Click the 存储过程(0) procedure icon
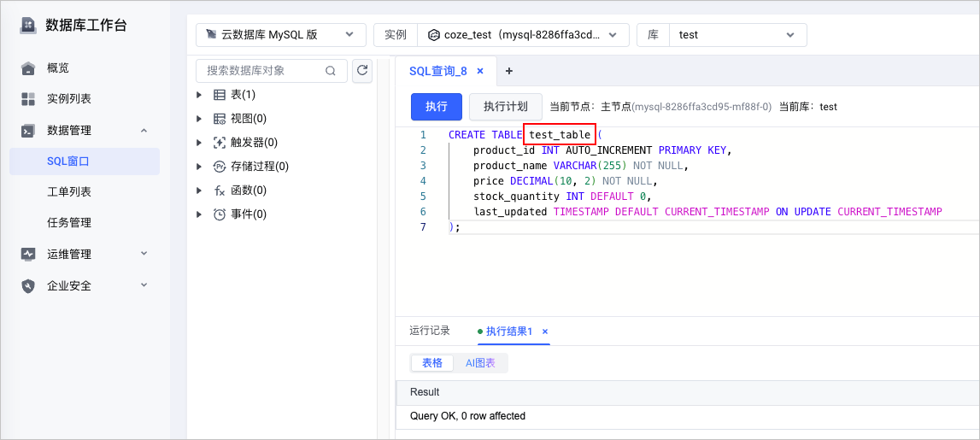 220,167
